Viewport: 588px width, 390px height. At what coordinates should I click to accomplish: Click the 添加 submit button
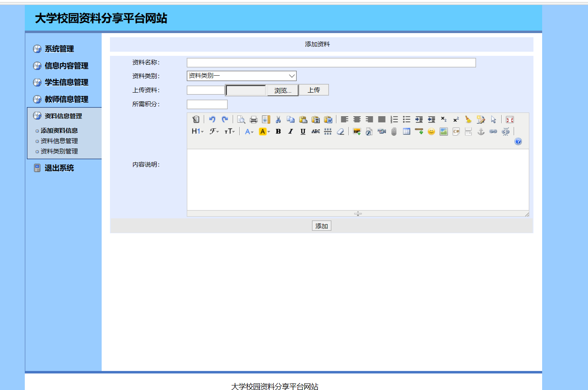coord(321,226)
